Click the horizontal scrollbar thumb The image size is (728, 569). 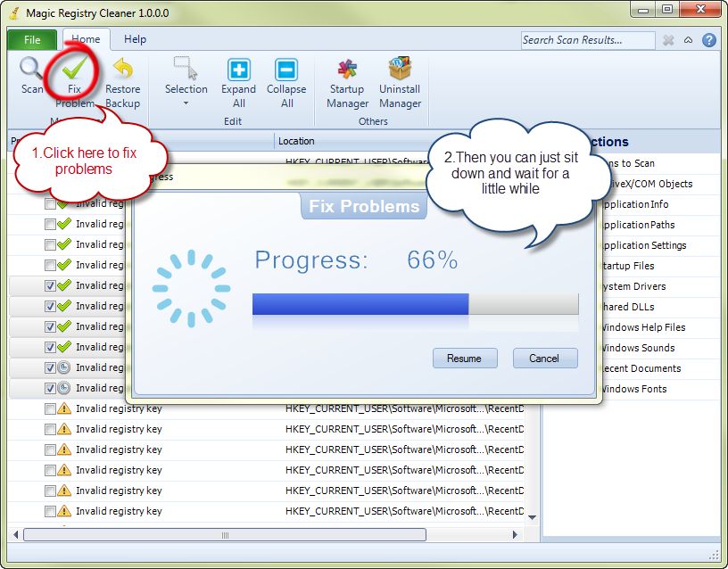[x=225, y=534]
